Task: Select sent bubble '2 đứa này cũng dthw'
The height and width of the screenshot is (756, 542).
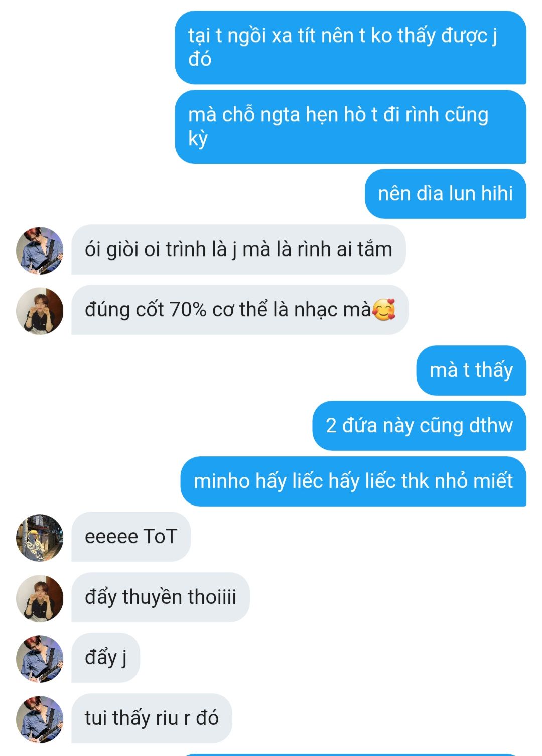Action: click(x=420, y=426)
